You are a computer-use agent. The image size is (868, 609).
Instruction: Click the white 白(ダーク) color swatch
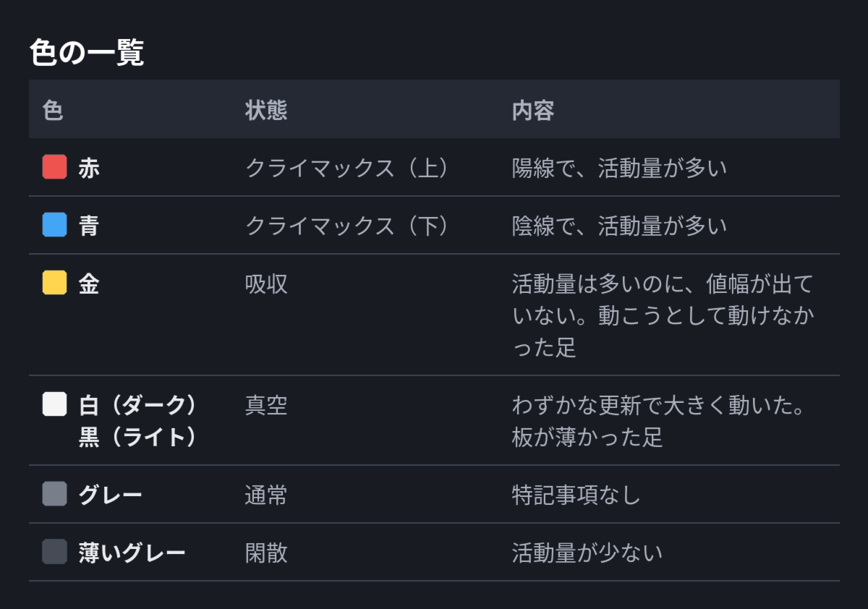[x=55, y=404]
